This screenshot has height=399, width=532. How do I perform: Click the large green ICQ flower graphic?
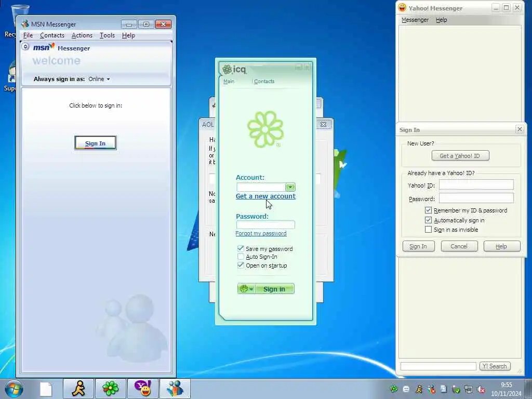coord(265,129)
